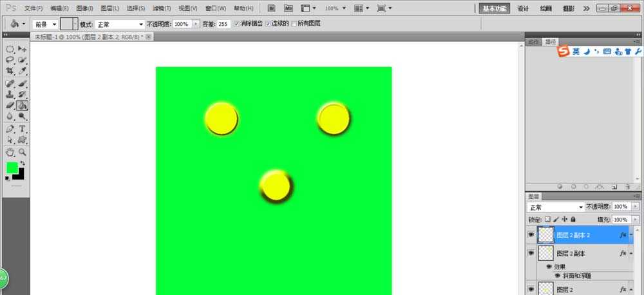Select the Paint Bucket tool in toolbox
Screen dimensions: 644x295
click(x=22, y=105)
